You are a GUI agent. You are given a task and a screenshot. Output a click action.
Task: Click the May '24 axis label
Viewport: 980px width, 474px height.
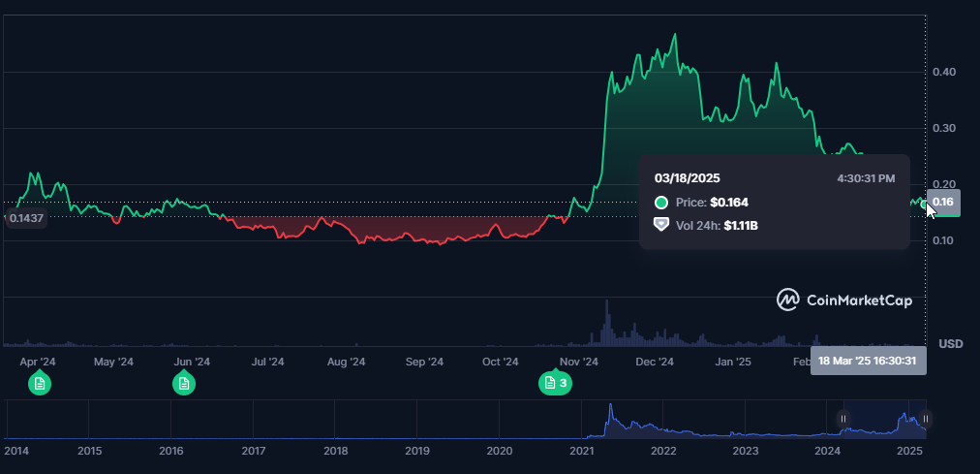tap(113, 363)
